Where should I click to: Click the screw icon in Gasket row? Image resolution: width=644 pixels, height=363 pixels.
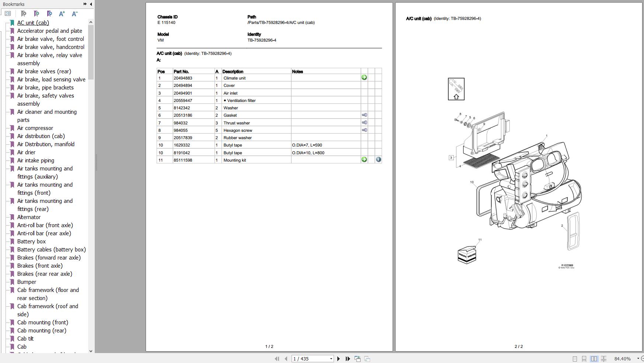pos(364,115)
